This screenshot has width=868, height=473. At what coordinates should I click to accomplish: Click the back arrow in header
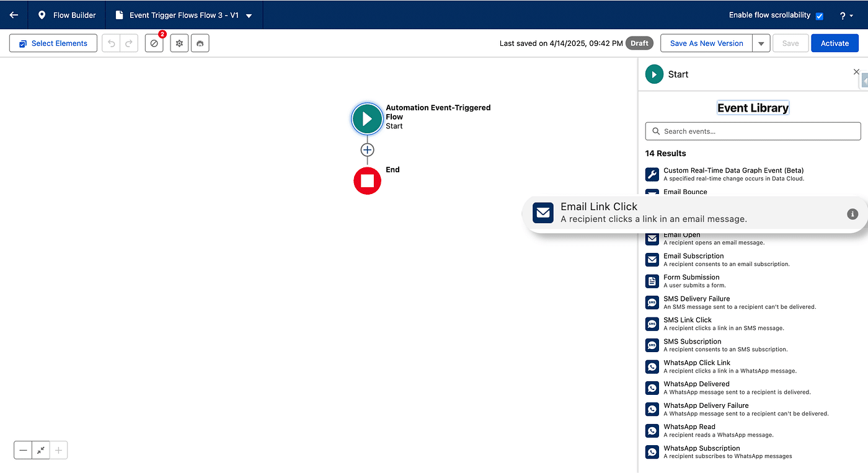point(14,15)
